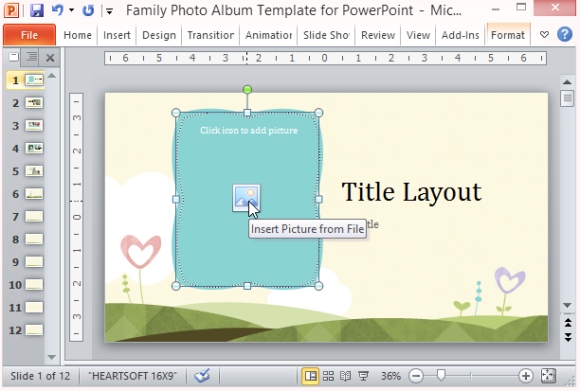The height and width of the screenshot is (391, 580).
Task: Select slide 11 thumbnail
Action: tap(34, 307)
